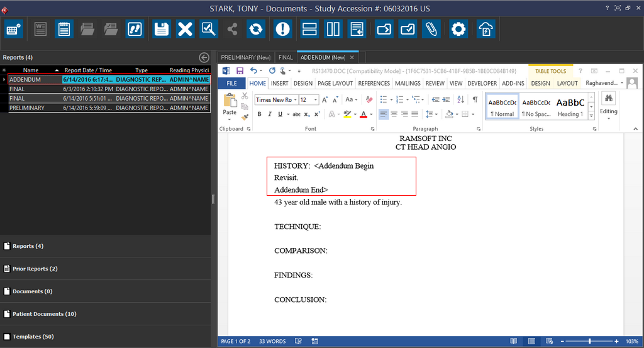
Task: Apply the Heading 1 style
Action: [x=569, y=107]
